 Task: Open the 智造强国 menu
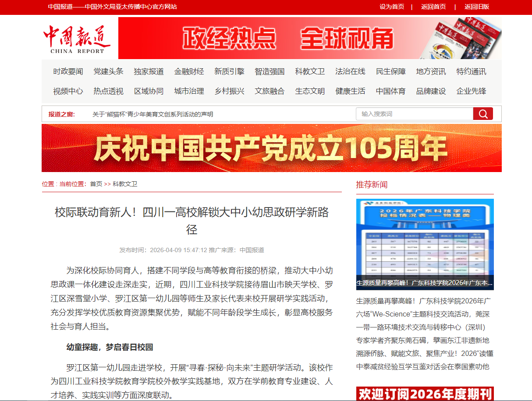click(270, 71)
